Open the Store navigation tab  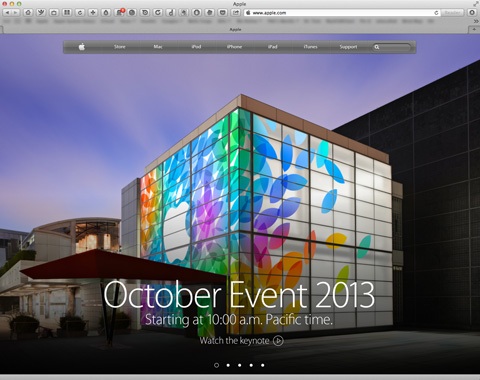pos(120,47)
